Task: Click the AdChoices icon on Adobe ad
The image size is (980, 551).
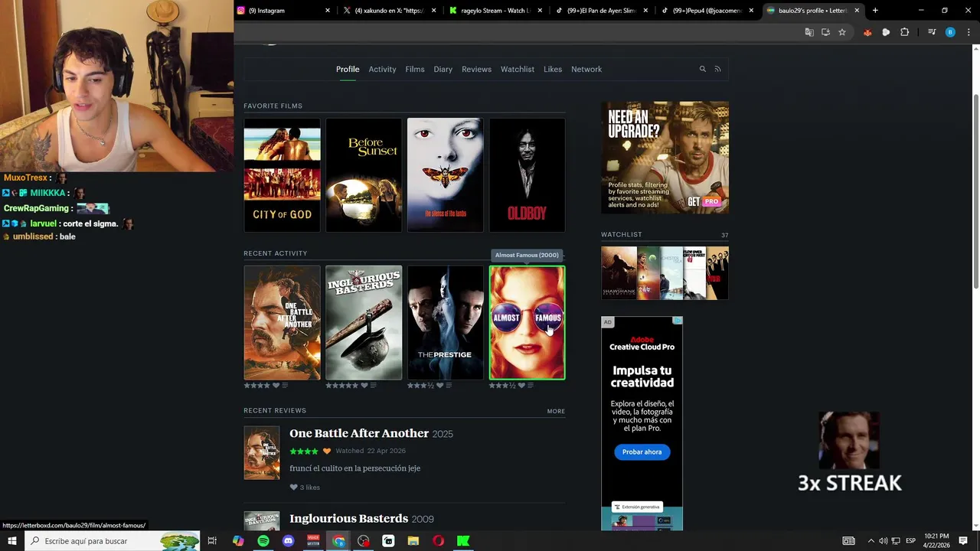Action: click(x=678, y=321)
